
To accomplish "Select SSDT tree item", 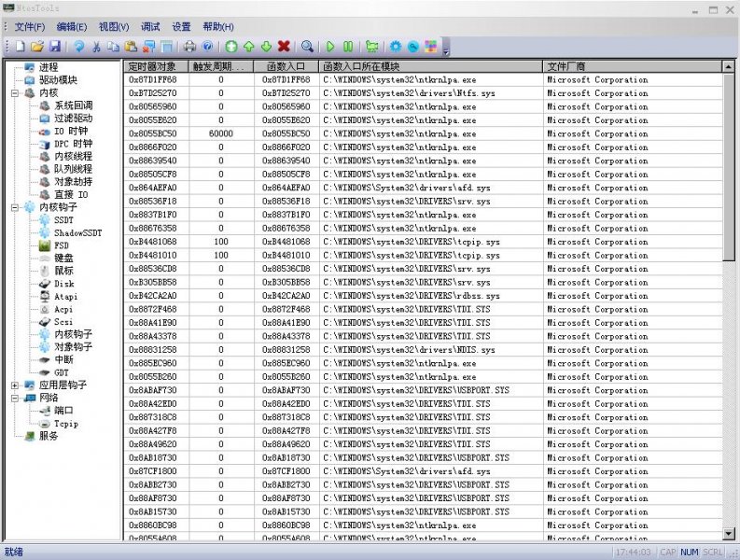I will click(x=63, y=220).
